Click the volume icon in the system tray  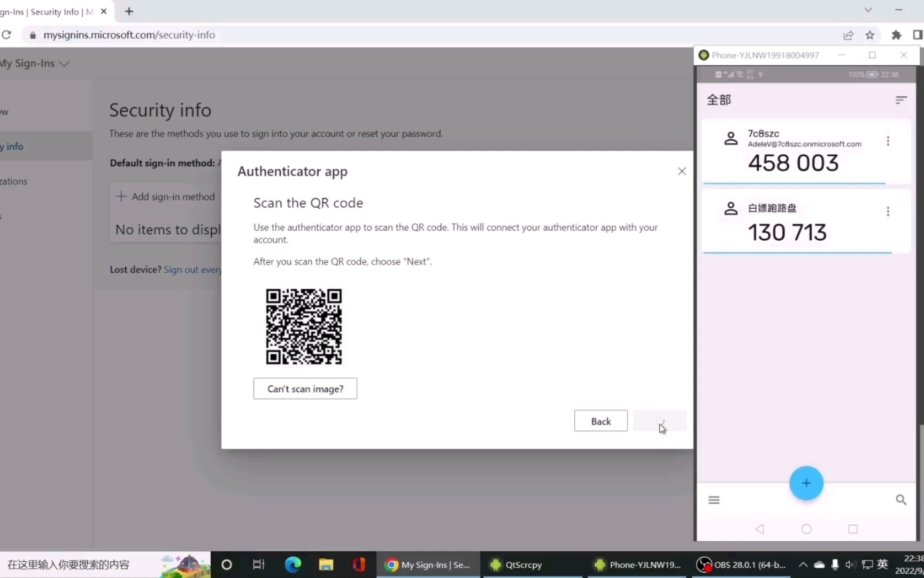851,565
